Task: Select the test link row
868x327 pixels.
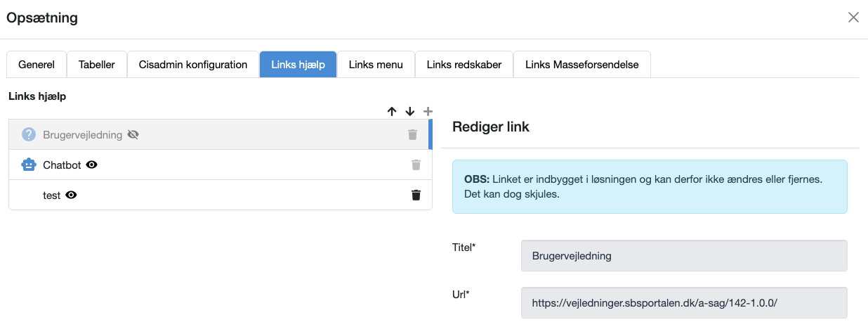Action: pos(211,195)
